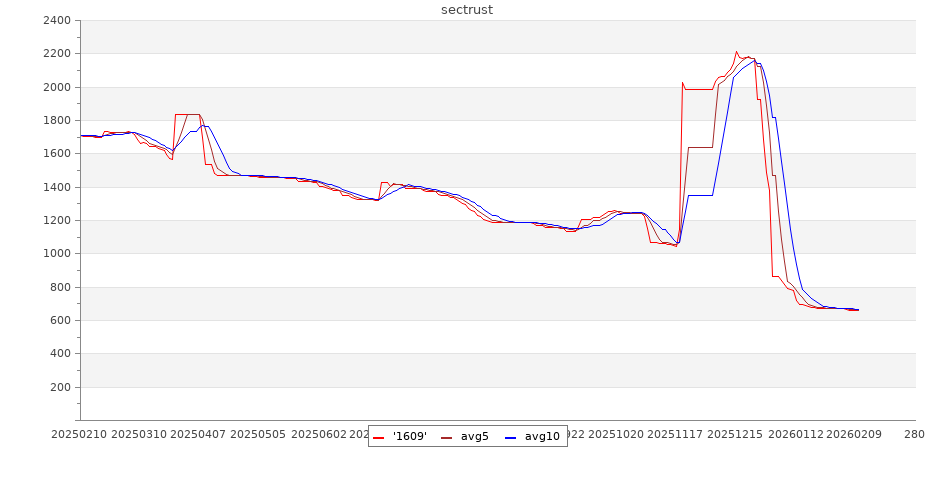Screen dimensions: 935x500
Task: Click x-axis date label 20260112
Action: pos(795,435)
